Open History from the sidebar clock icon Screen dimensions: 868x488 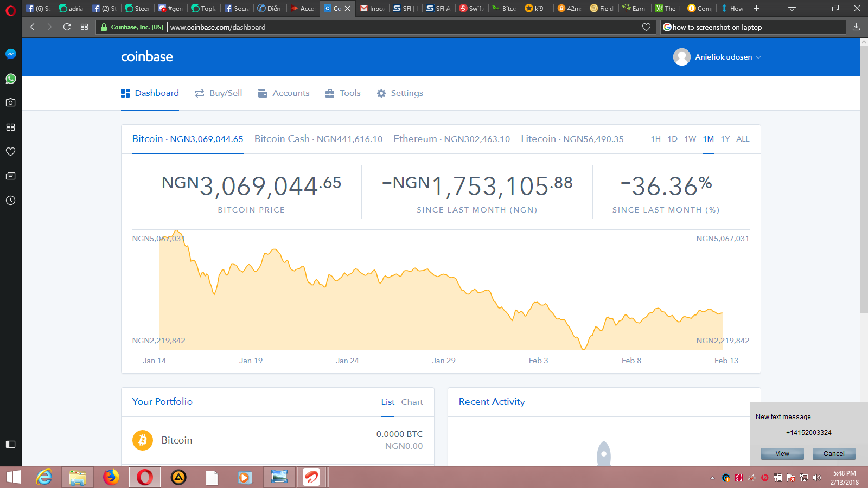(x=10, y=201)
